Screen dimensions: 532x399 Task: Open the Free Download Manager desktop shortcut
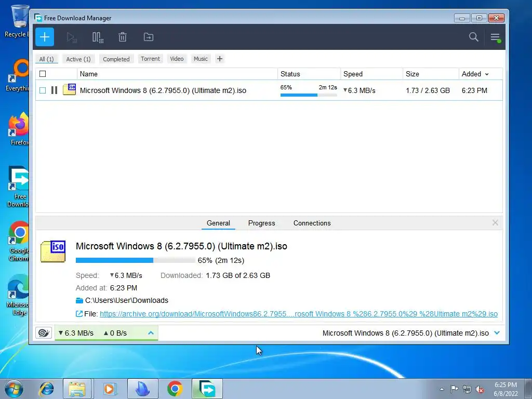tap(18, 187)
